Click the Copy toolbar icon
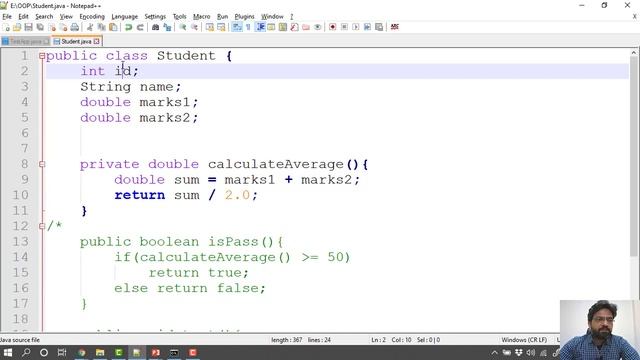The image size is (640, 360). [102, 27]
